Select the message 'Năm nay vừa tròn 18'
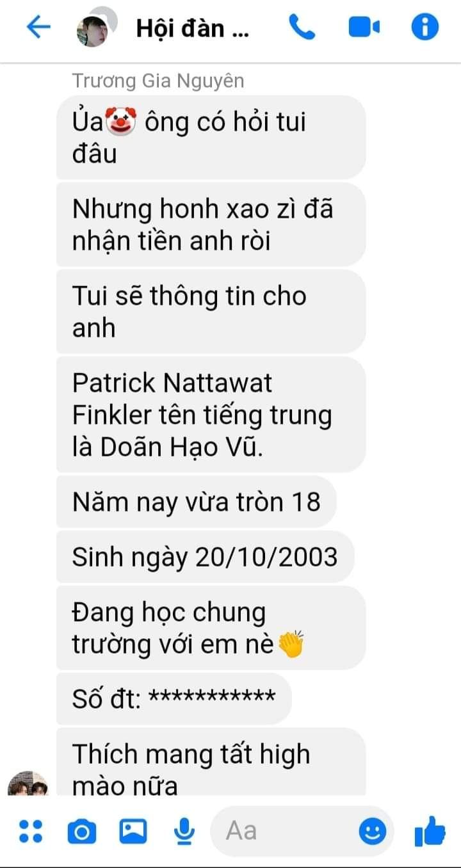This screenshot has height=868, width=461. 196,501
